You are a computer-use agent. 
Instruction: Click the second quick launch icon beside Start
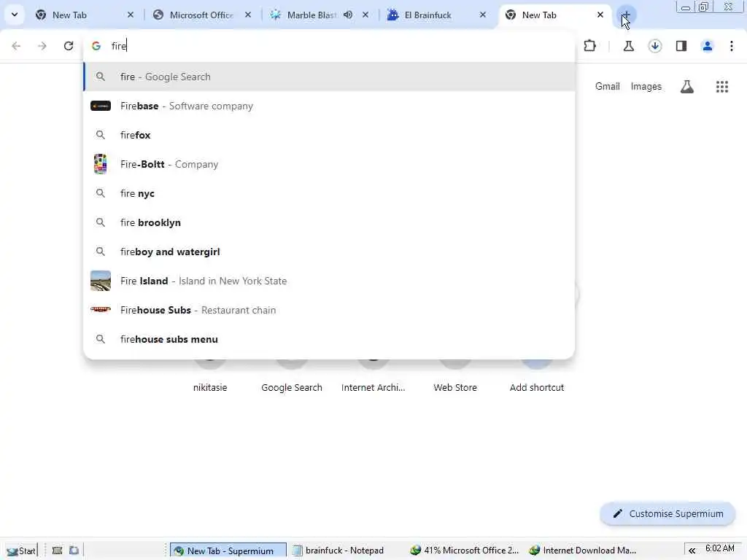(74, 551)
